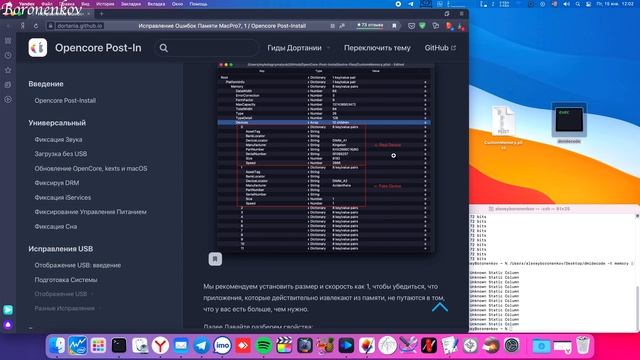Open the Trash in the Dock
Screen dimensions: 640x360
[x=583, y=346]
